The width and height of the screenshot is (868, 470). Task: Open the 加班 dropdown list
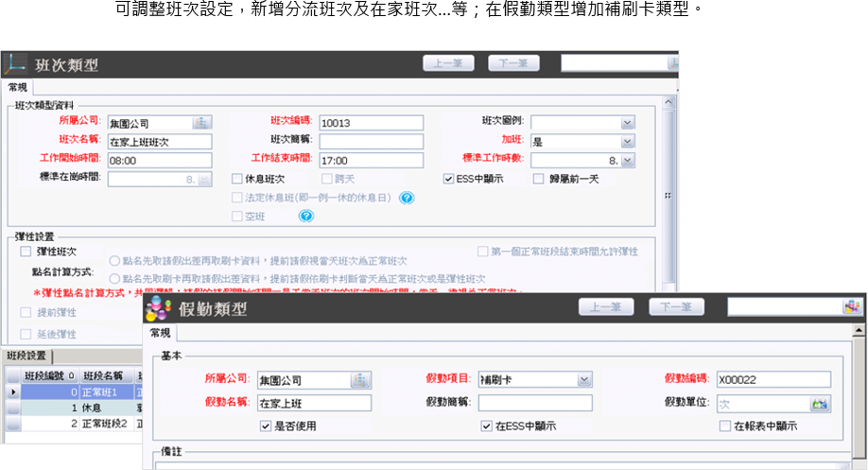pos(627,140)
